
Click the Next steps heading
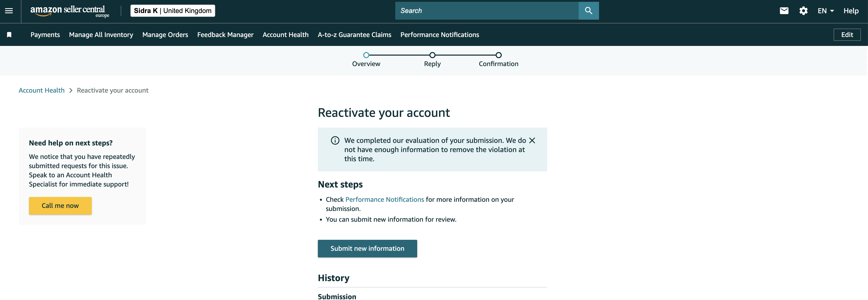(340, 185)
